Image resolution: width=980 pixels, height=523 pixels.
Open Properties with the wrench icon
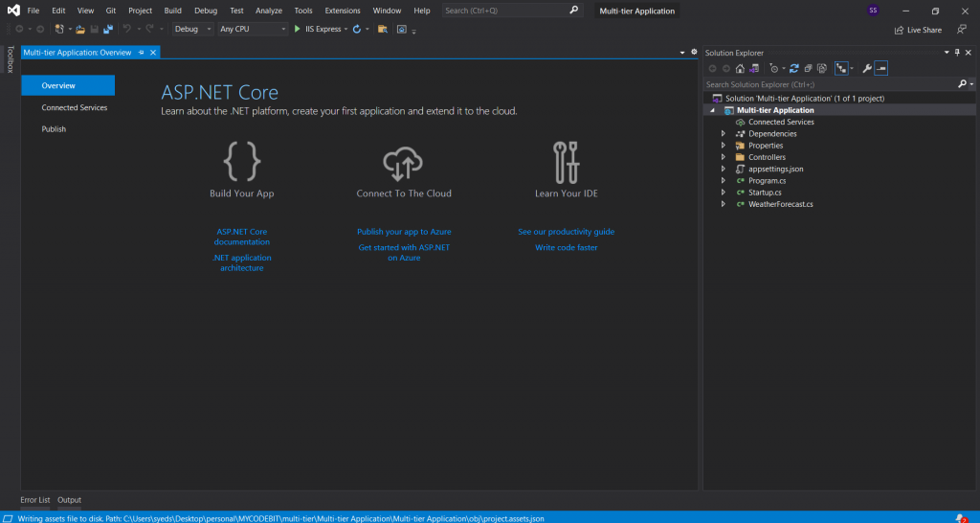[867, 68]
